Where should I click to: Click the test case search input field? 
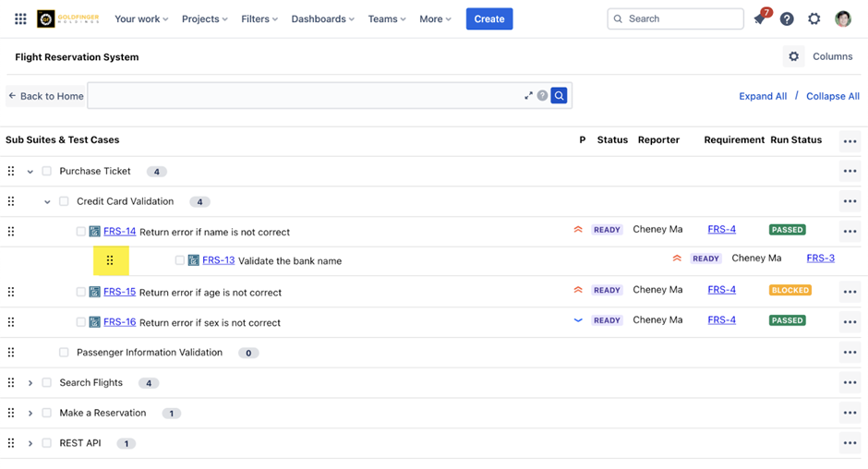[305, 95]
